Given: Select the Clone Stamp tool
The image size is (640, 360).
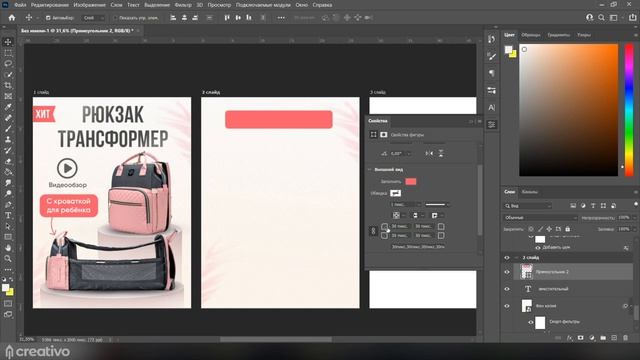Looking at the screenshot, I should 8,139.
